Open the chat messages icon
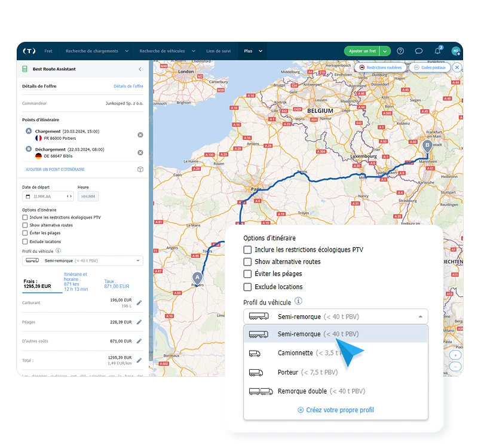This screenshot has height=448, width=478. coord(419,51)
